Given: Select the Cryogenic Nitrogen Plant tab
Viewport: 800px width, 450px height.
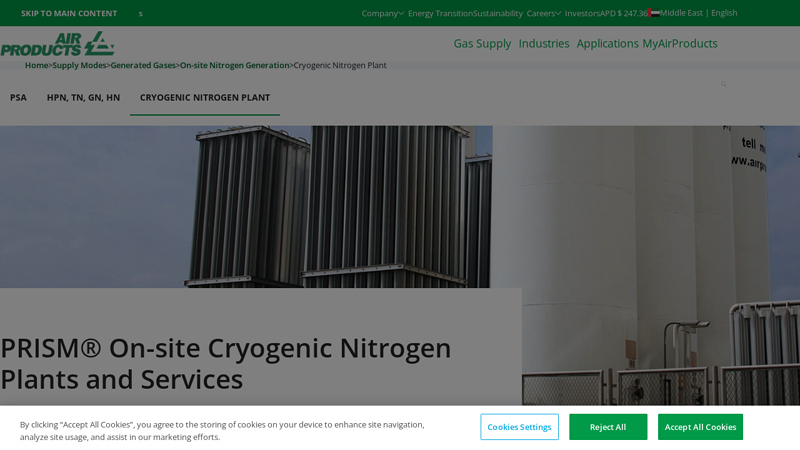Looking at the screenshot, I should [x=205, y=97].
